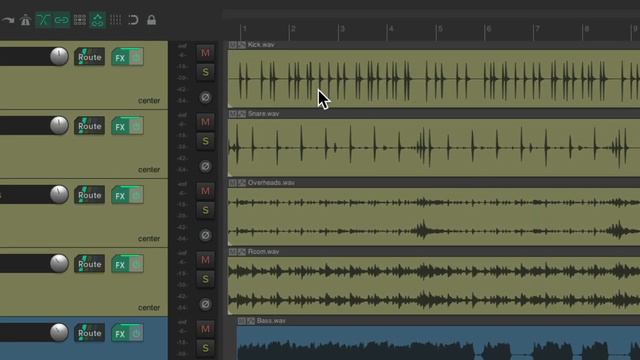The image size is (640, 360).
Task: Bypass FX on the Kick track
Action: (136, 58)
